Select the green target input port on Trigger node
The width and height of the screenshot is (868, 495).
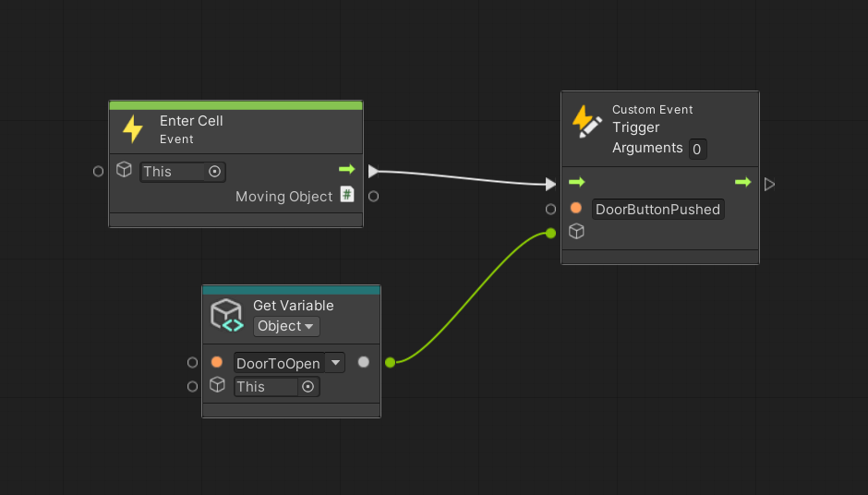[x=551, y=233]
